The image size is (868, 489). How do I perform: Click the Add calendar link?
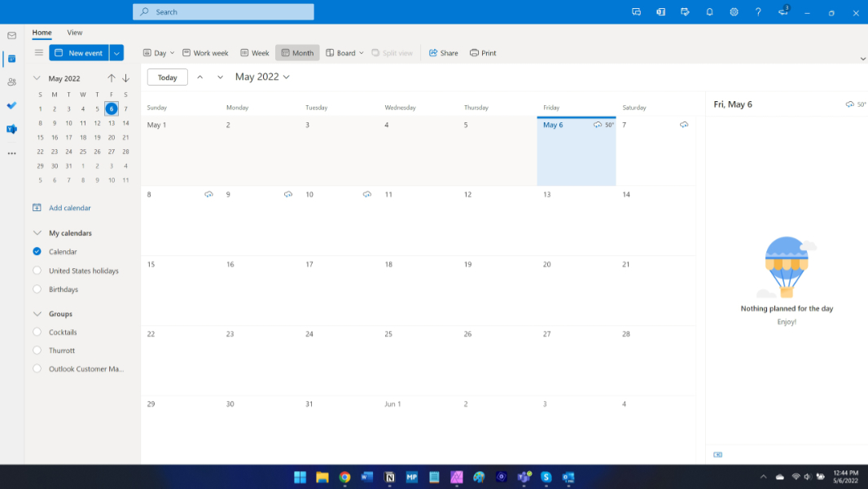coord(69,208)
